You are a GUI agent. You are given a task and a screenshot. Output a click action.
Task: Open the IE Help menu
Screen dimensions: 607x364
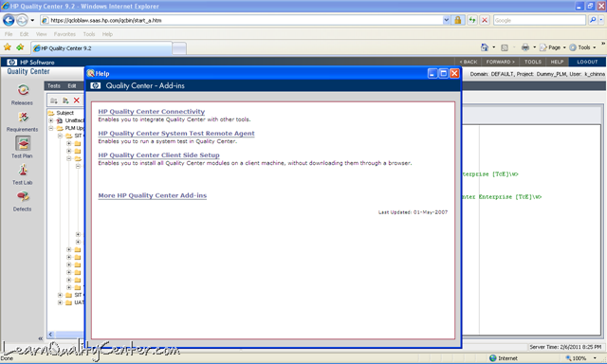click(x=107, y=34)
